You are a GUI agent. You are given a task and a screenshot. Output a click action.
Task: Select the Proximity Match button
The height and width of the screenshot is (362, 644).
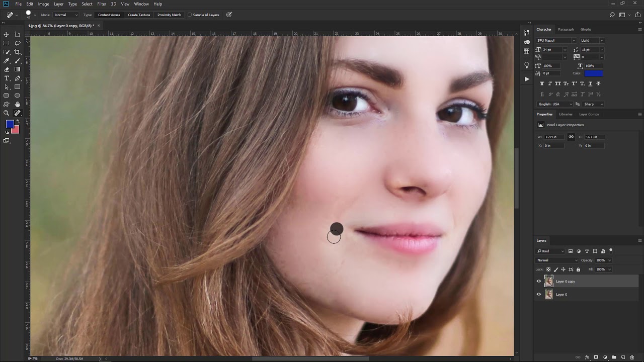[169, 15]
